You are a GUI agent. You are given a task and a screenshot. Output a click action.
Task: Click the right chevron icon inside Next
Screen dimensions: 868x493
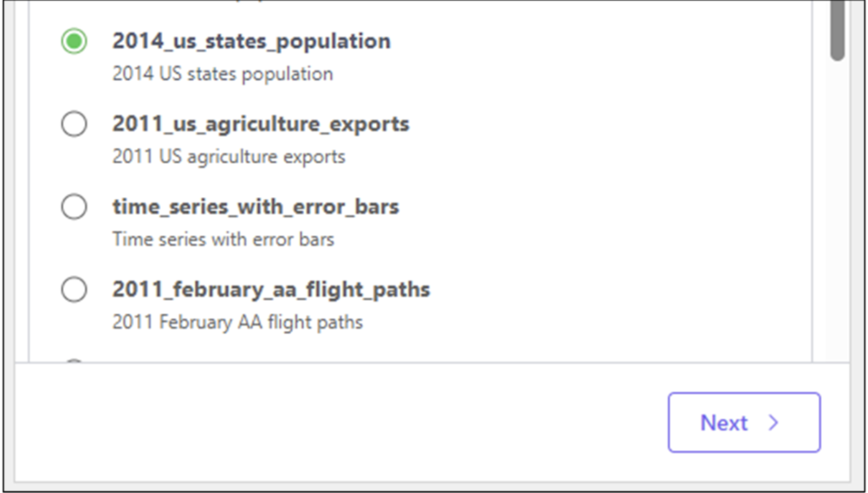pos(773,423)
